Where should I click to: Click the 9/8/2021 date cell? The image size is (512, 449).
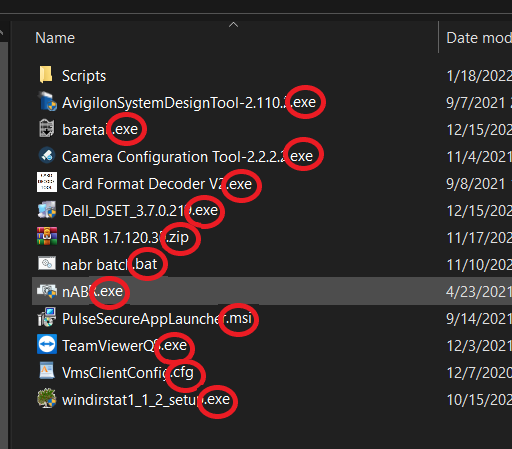[x=479, y=184]
